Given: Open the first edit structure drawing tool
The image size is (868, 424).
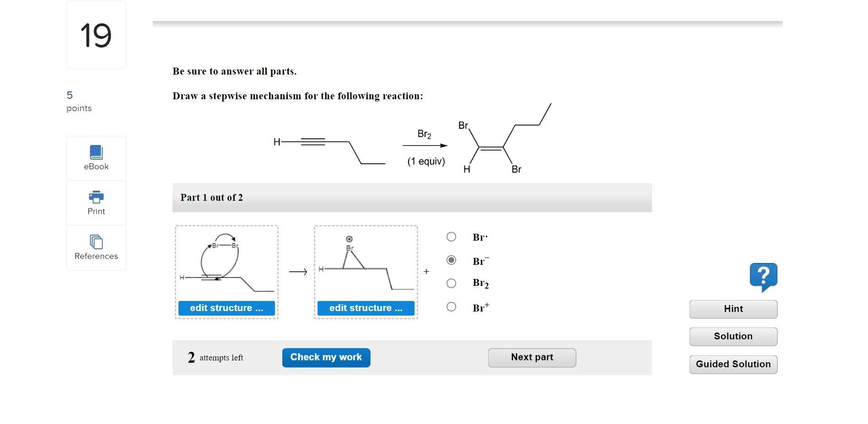Looking at the screenshot, I should point(226,308).
